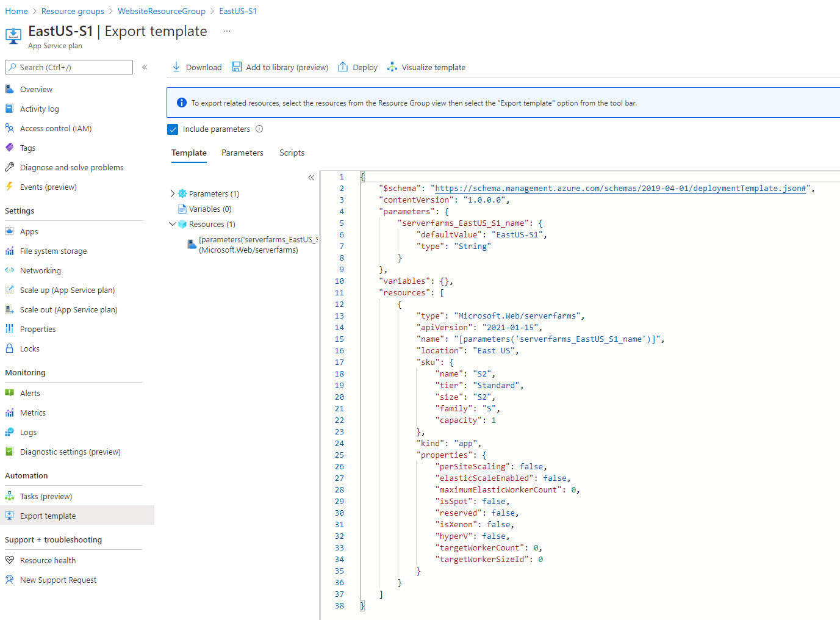The width and height of the screenshot is (840, 620).
Task: Click the Include parameters info icon
Action: tap(259, 129)
